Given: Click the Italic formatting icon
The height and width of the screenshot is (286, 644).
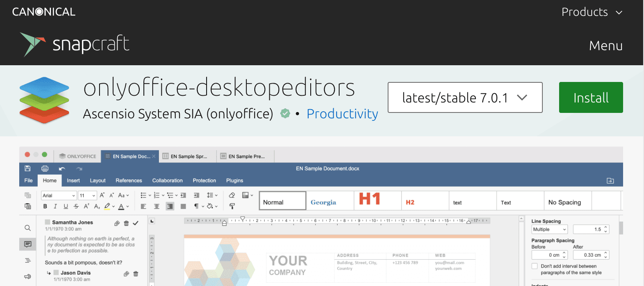Looking at the screenshot, I should coord(55,206).
